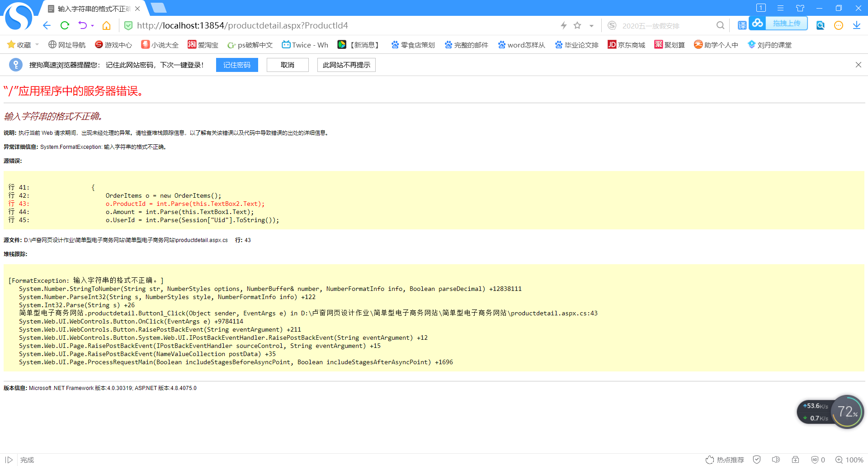The image size is (868, 466).
Task: Click the site security shield icon
Action: click(x=128, y=26)
